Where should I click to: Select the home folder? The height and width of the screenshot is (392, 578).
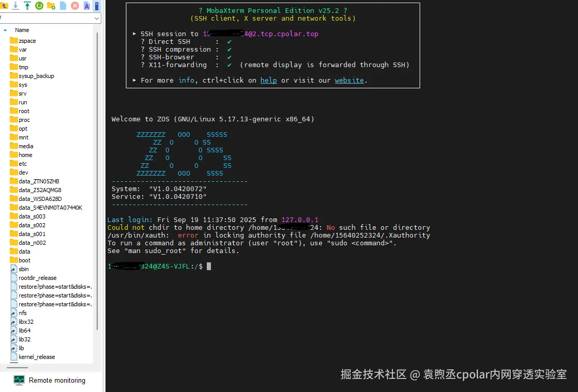point(25,155)
